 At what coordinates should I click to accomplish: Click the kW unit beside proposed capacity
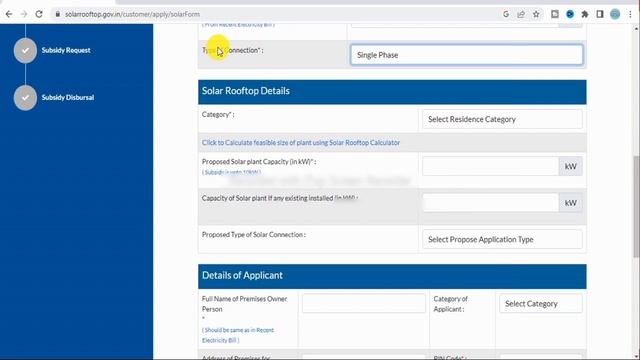pyautogui.click(x=570, y=166)
